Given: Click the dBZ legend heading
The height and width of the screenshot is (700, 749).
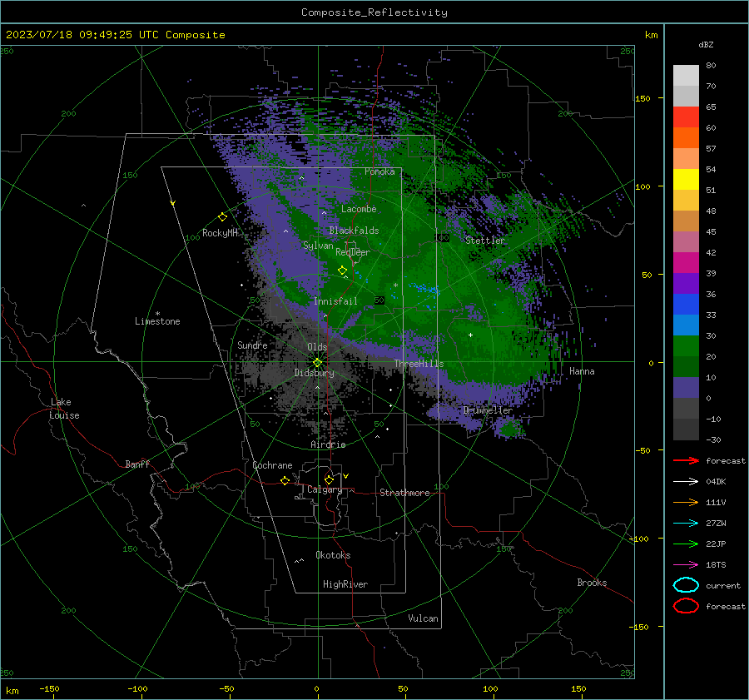Looking at the screenshot, I should pos(706,44).
